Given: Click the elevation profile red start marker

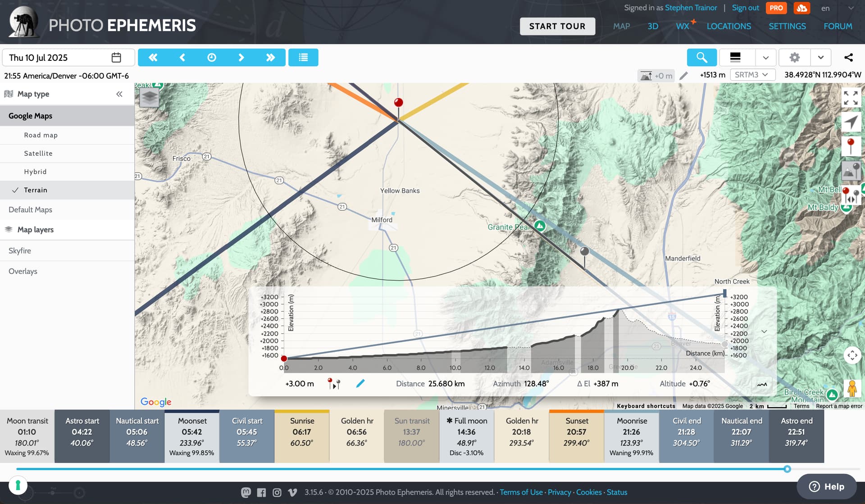Looking at the screenshot, I should click(x=284, y=359).
